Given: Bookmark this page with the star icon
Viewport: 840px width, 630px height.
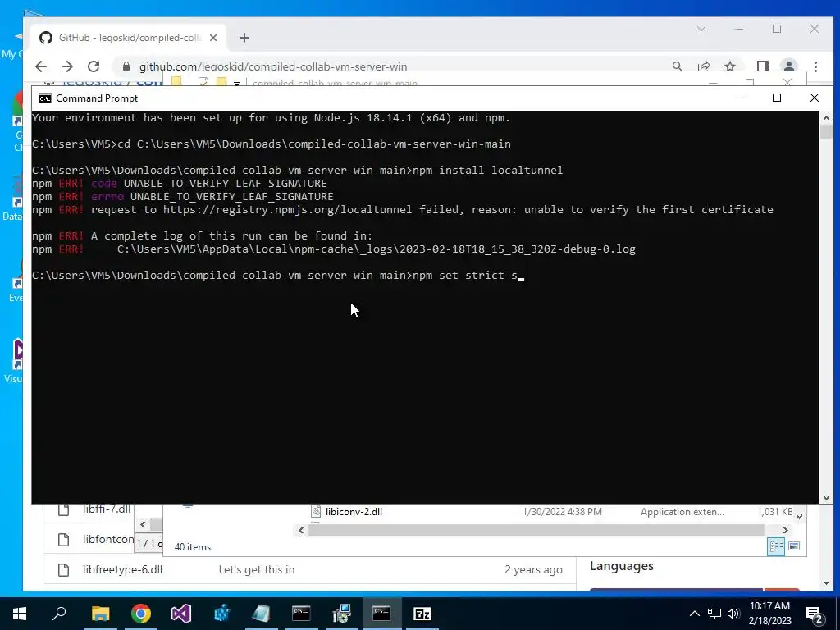Looking at the screenshot, I should (729, 66).
